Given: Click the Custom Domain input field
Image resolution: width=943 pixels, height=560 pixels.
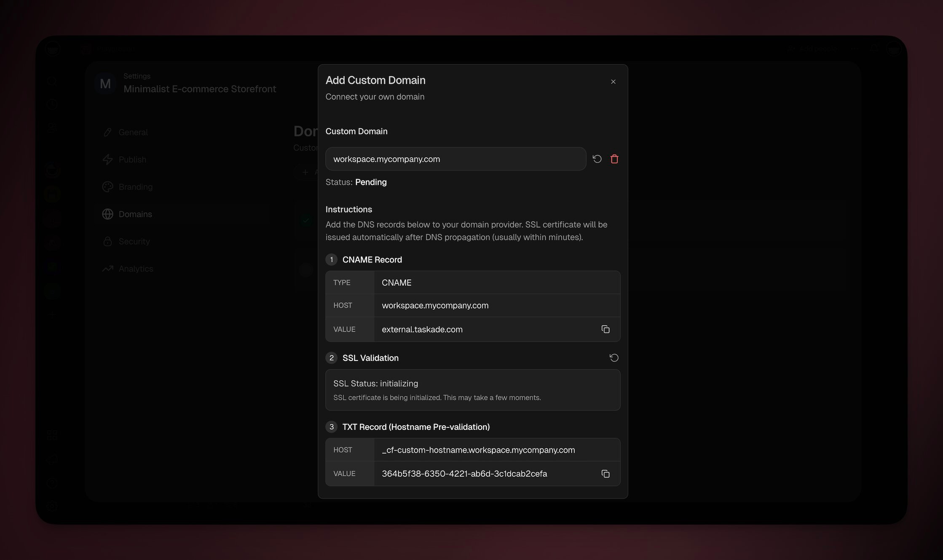Looking at the screenshot, I should pyautogui.click(x=455, y=159).
